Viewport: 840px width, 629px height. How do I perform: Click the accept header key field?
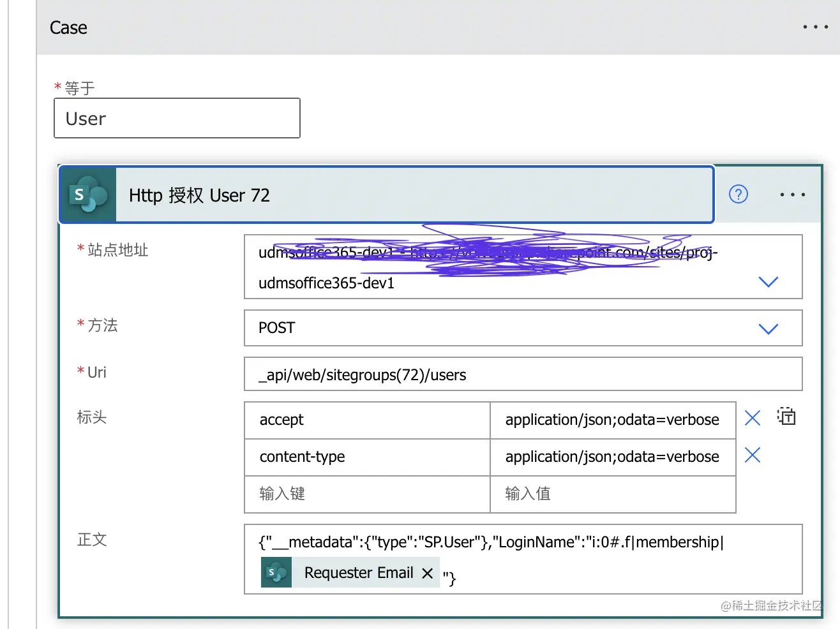coord(367,420)
